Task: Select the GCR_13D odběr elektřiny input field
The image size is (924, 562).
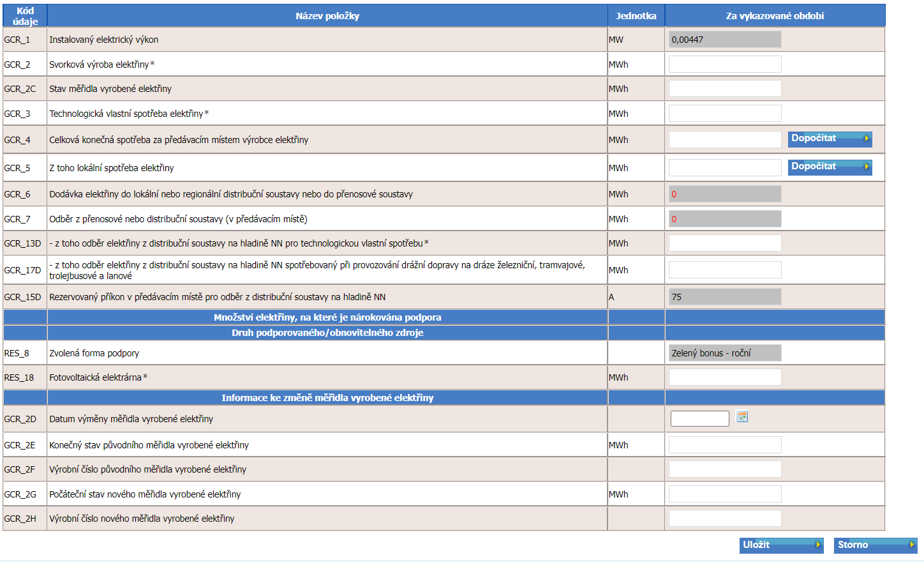Action: point(725,243)
